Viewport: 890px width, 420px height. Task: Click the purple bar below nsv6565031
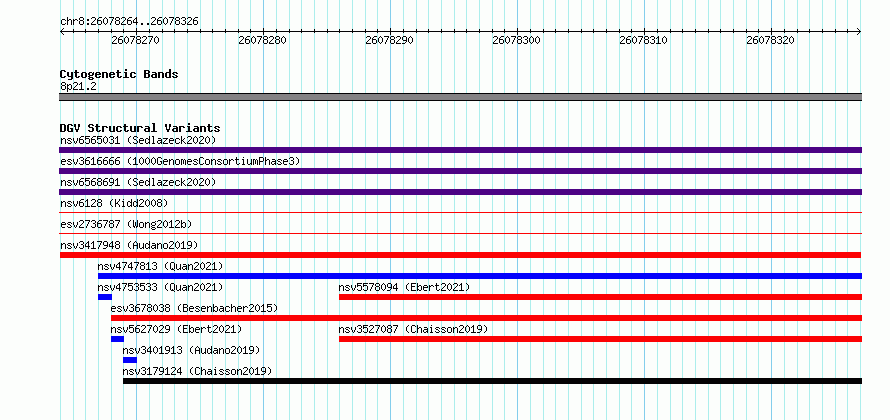[x=460, y=150]
